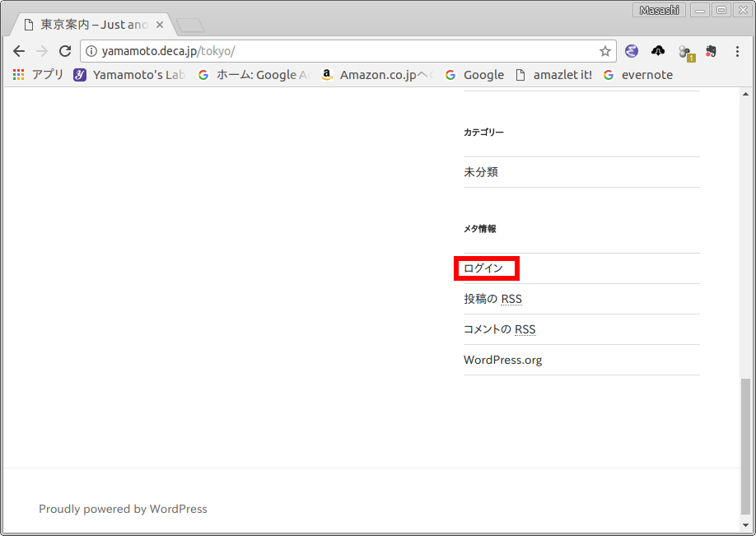Click the browser back arrow
The image size is (756, 536).
click(19, 51)
